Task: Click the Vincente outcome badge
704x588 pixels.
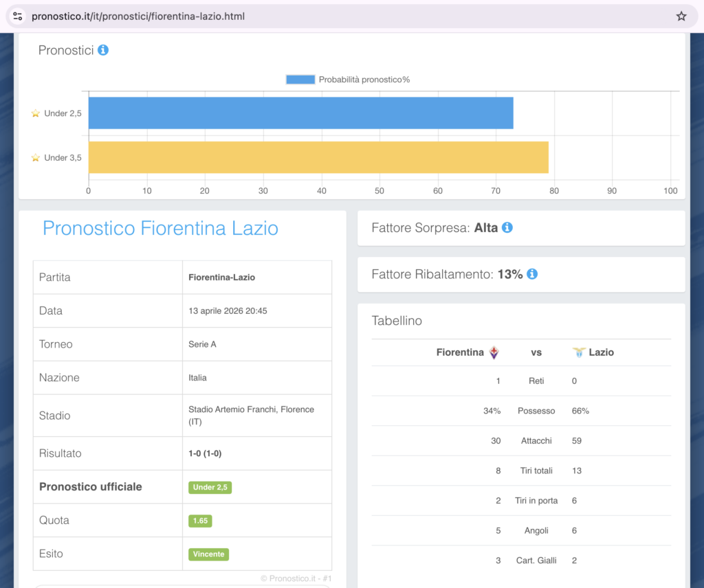Action: 208,554
